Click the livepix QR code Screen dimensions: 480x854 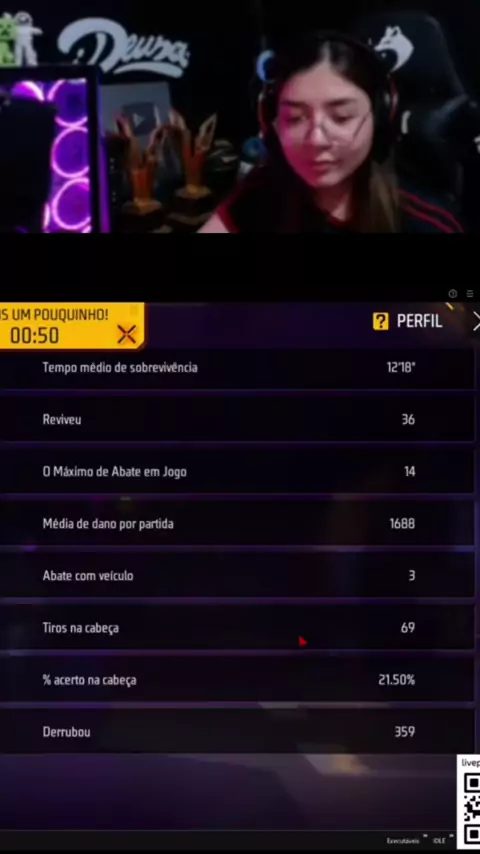click(469, 804)
